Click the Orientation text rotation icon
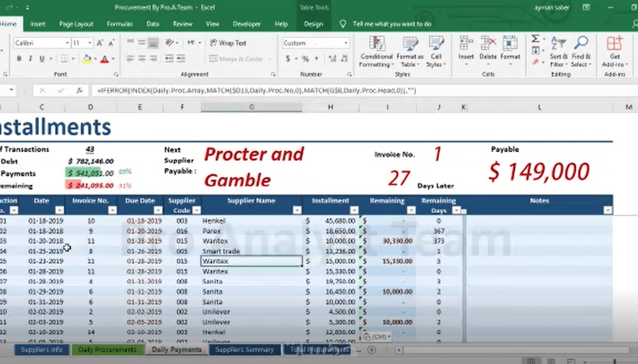Image resolution: width=638 pixels, height=364 pixels. point(169,42)
